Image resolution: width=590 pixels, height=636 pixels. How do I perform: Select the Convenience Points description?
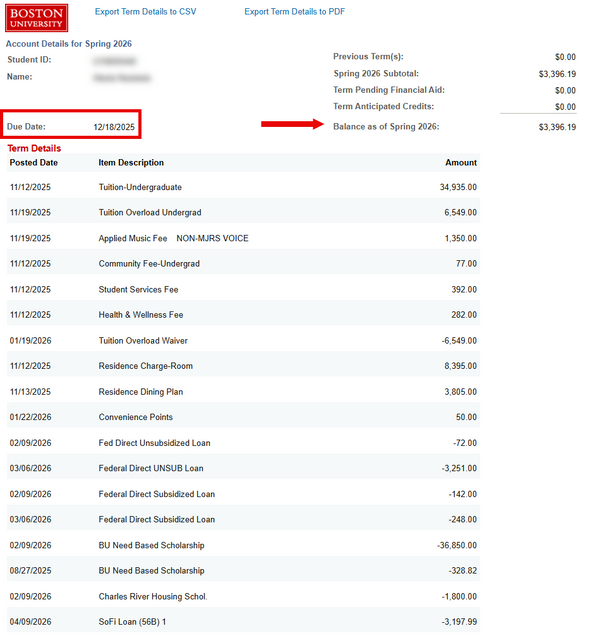click(x=135, y=417)
